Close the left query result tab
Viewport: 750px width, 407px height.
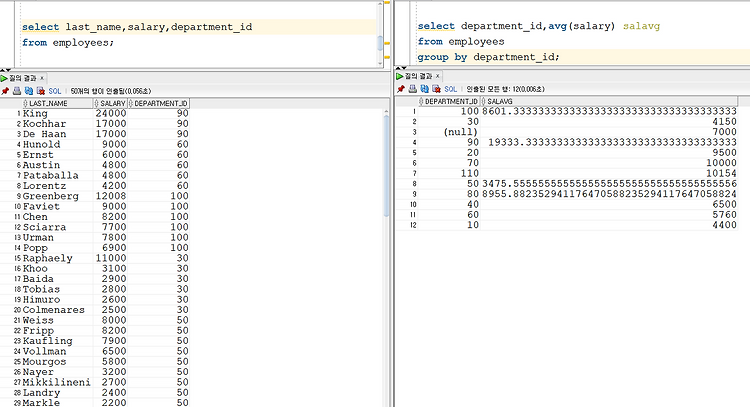point(42,78)
